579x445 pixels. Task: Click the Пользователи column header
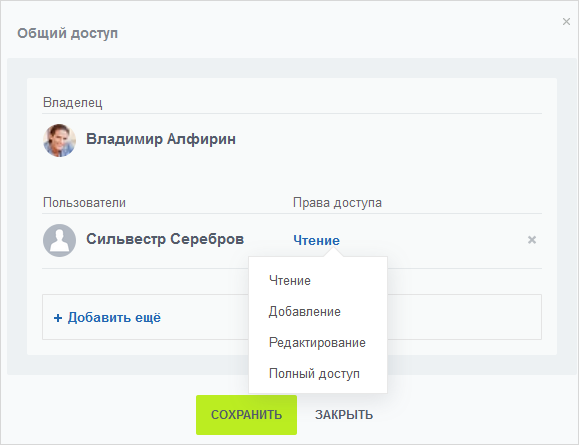point(84,202)
